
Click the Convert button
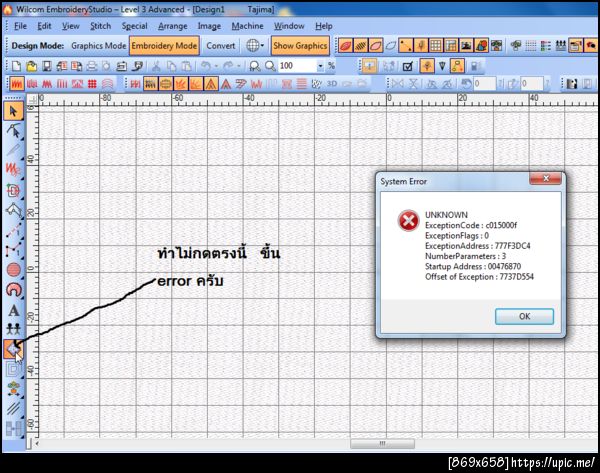click(x=220, y=46)
